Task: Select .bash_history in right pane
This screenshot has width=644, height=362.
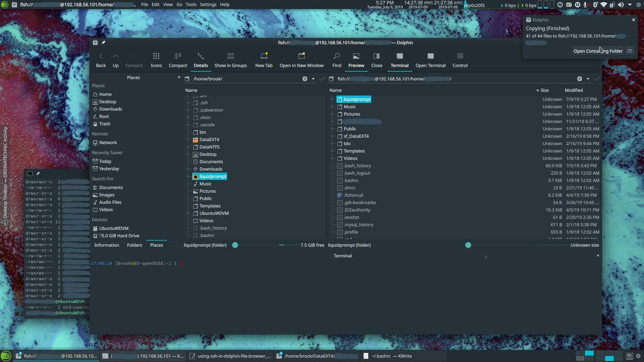Action: 357,166
